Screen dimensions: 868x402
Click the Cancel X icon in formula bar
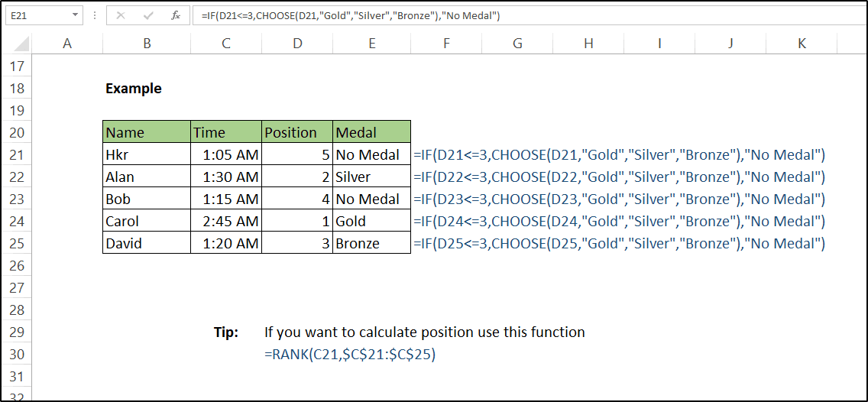click(120, 15)
